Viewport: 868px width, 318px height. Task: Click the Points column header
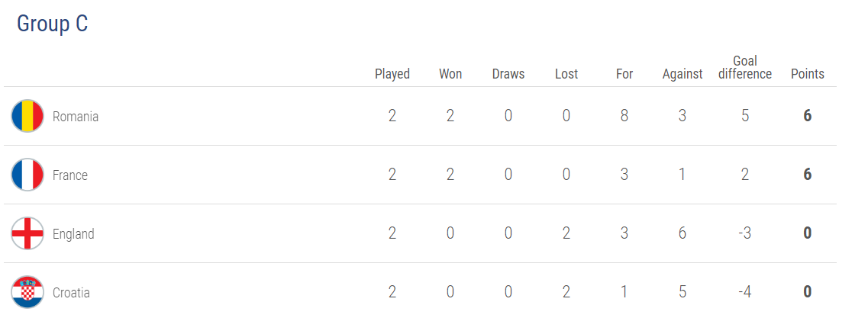(x=807, y=74)
